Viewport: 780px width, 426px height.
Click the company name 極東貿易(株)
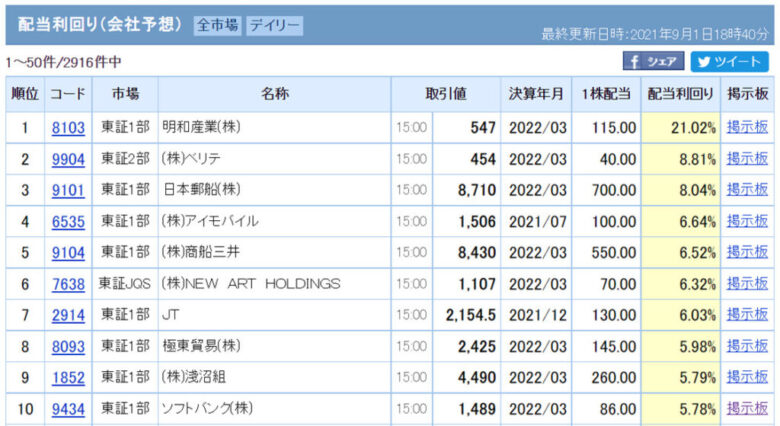201,346
